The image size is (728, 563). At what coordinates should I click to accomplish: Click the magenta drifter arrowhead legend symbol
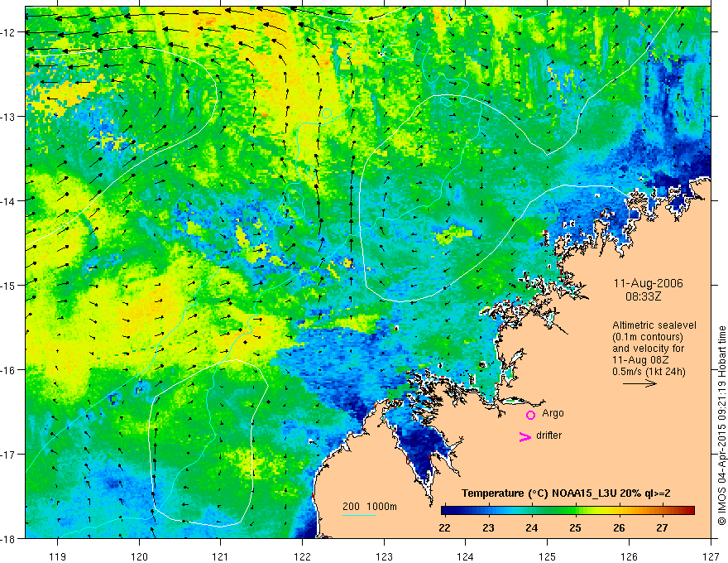pyautogui.click(x=524, y=436)
